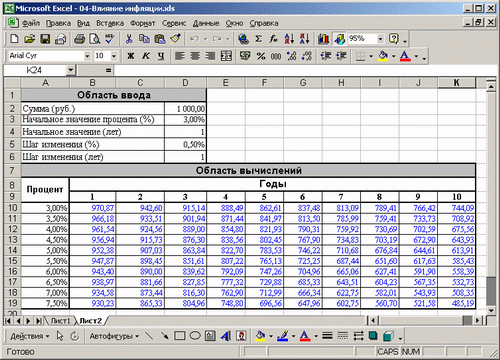Viewport: 500px width, 360px height.
Task: Click the formula bar input field
Action: pyautogui.click(x=305, y=70)
